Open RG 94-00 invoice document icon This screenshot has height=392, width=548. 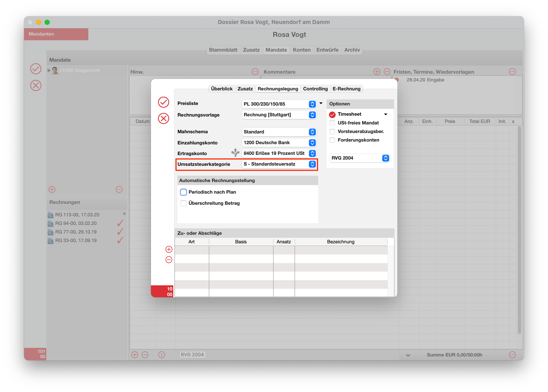click(x=51, y=223)
